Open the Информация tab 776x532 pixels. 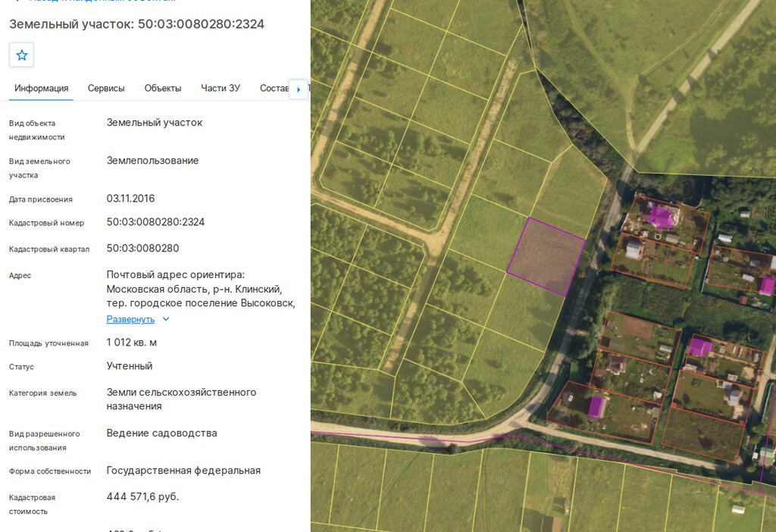pos(41,88)
